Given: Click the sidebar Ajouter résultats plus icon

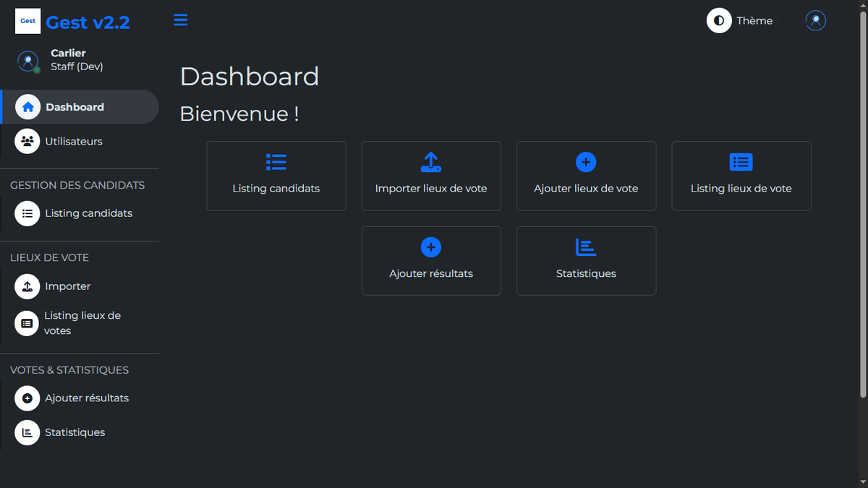Looking at the screenshot, I should [x=27, y=398].
